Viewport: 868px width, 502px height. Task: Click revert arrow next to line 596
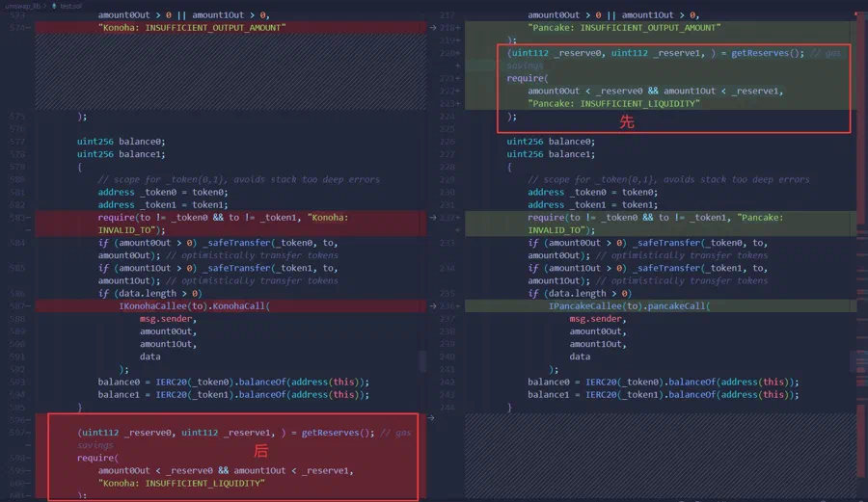pyautogui.click(x=431, y=418)
